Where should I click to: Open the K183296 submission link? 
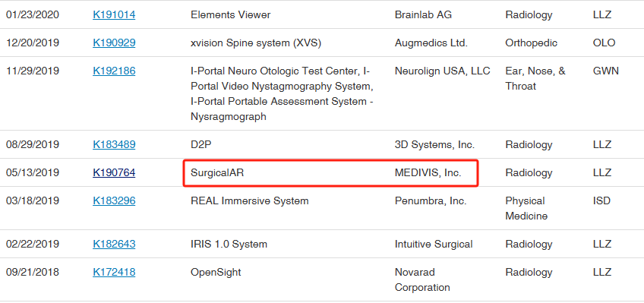tap(114, 200)
